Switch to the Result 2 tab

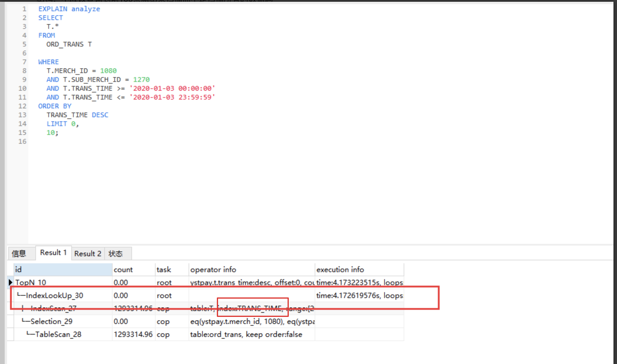point(88,254)
